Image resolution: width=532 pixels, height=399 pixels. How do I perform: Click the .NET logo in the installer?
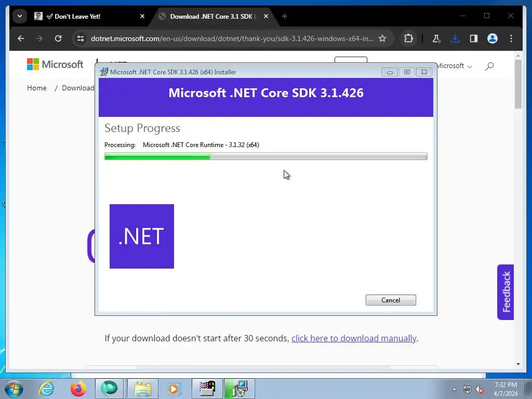click(142, 236)
